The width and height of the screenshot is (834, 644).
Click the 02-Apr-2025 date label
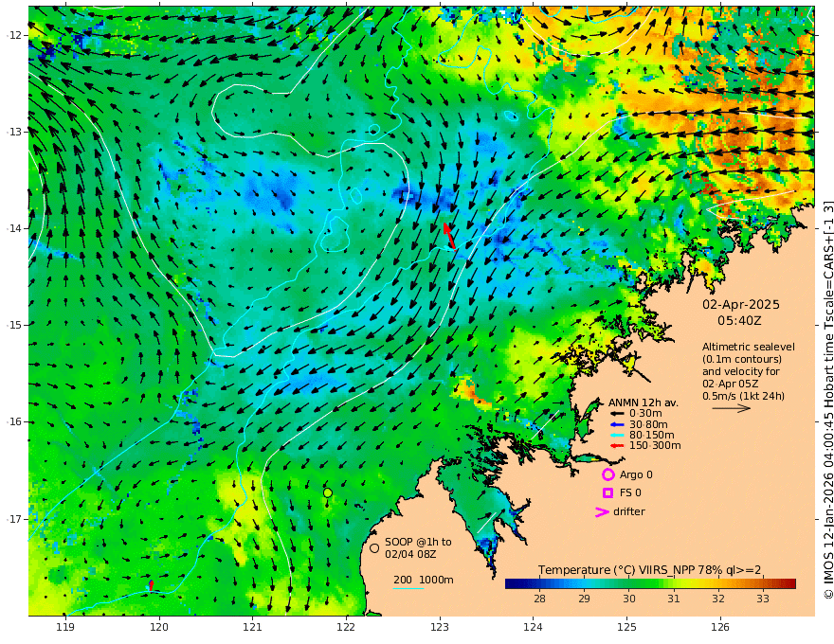[741, 304]
